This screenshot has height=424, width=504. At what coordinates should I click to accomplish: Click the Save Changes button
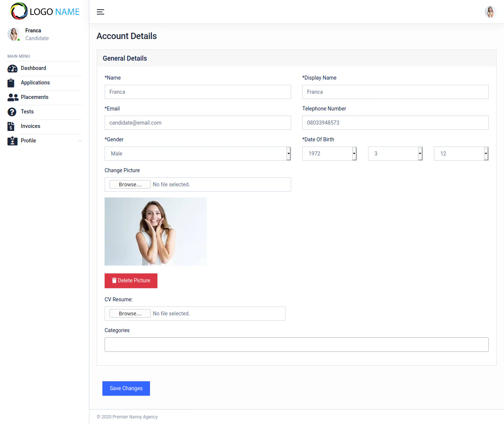pyautogui.click(x=126, y=388)
